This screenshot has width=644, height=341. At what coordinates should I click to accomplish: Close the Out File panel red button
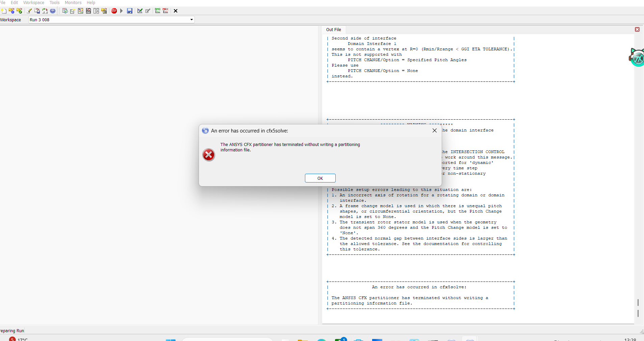[x=637, y=29]
